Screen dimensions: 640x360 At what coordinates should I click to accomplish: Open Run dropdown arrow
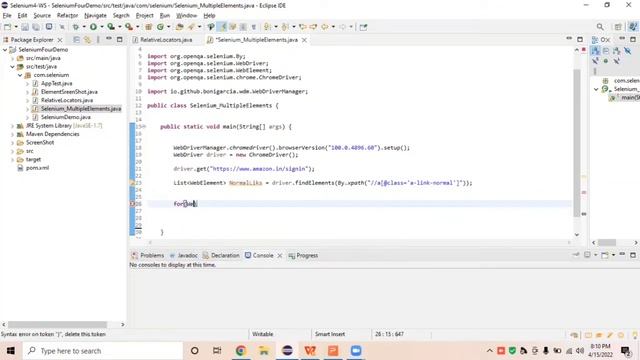click(x=102, y=27)
